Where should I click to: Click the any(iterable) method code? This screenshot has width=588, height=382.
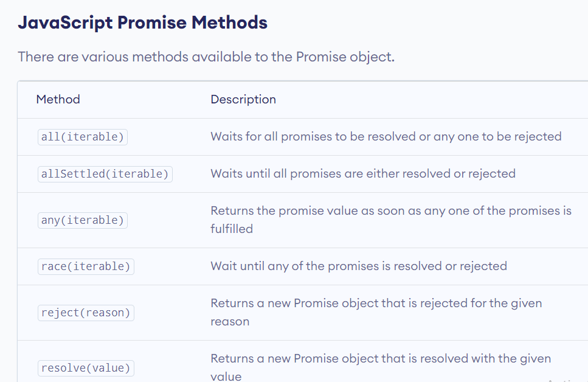[83, 220]
